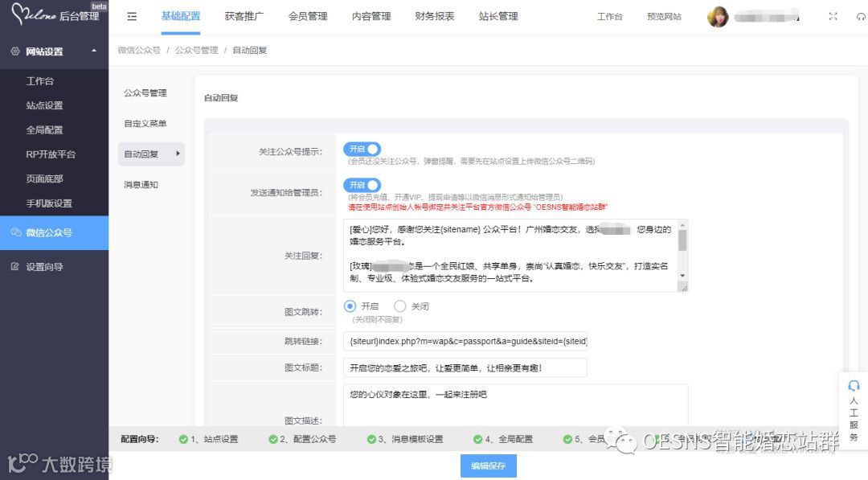This screenshot has width=868, height=480.
Task: Click the 关注回复 scrollbar down arrow
Action: (682, 276)
